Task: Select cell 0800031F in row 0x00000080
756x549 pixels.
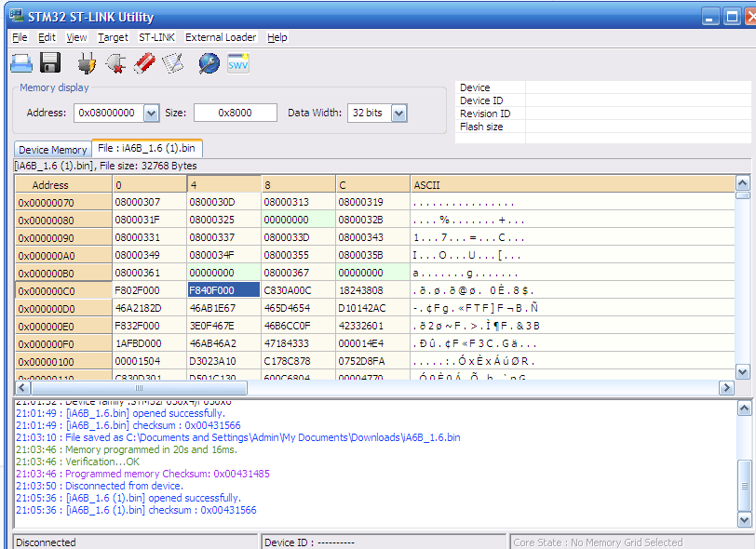Action: [x=150, y=220]
